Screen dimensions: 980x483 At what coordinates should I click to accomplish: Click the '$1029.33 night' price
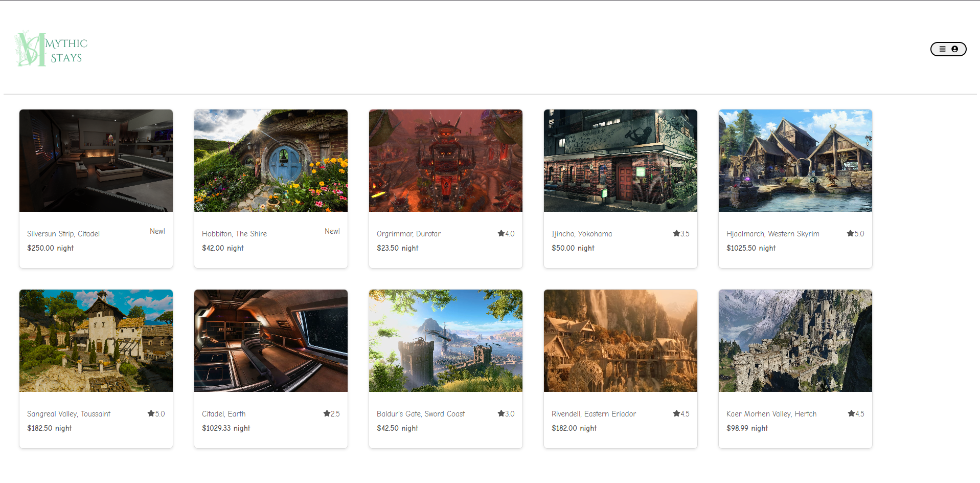point(226,428)
